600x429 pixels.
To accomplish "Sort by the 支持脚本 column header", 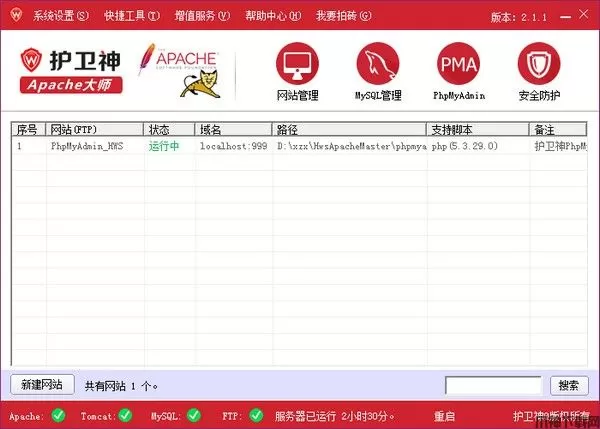I will pyautogui.click(x=478, y=129).
